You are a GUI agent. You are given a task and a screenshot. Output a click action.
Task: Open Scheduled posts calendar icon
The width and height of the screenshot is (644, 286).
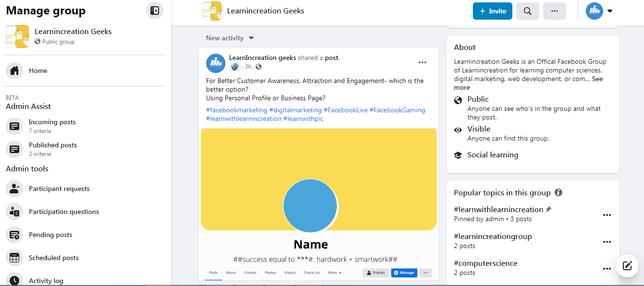coord(14,258)
